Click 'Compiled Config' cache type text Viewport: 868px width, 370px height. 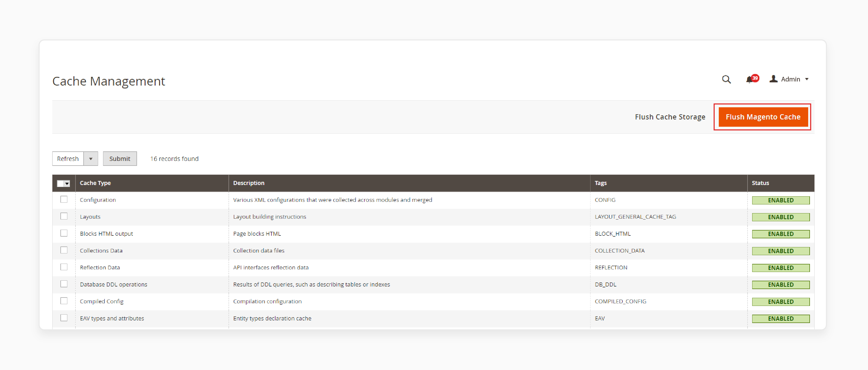101,301
